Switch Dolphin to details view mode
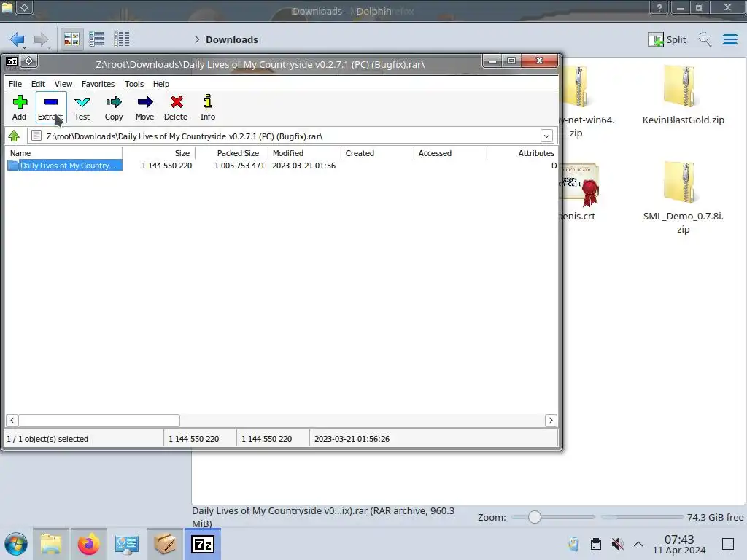The width and height of the screenshot is (747, 560). [x=122, y=39]
